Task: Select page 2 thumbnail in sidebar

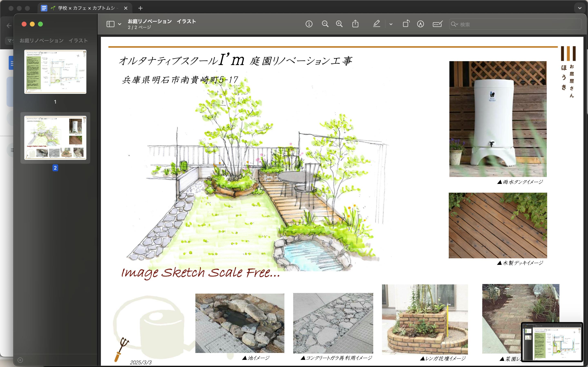Action: (55, 138)
